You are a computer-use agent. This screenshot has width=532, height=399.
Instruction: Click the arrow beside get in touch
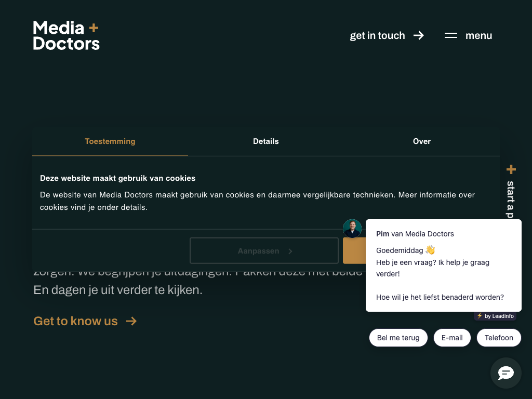(419, 35)
